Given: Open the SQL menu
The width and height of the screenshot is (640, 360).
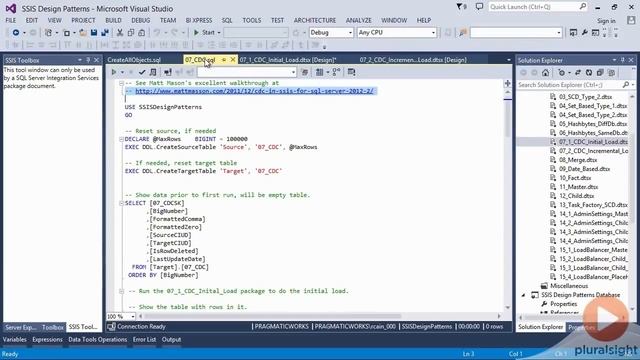Looking at the screenshot, I should coord(227,20).
